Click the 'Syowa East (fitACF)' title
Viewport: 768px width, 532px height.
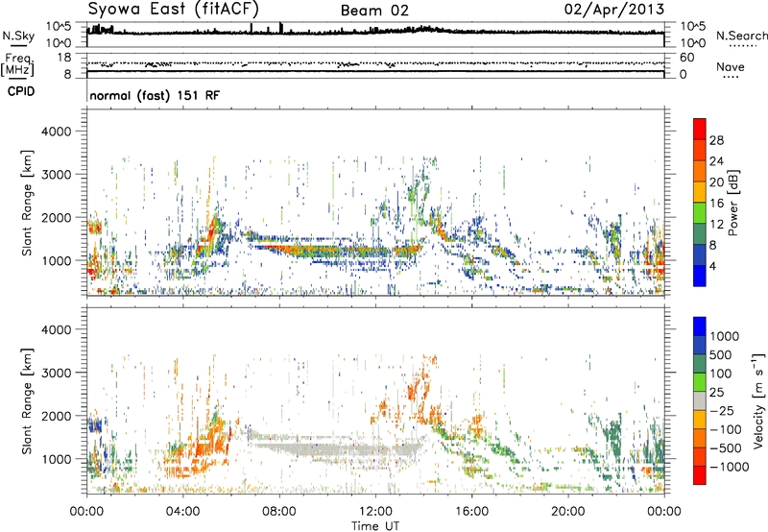(174, 10)
